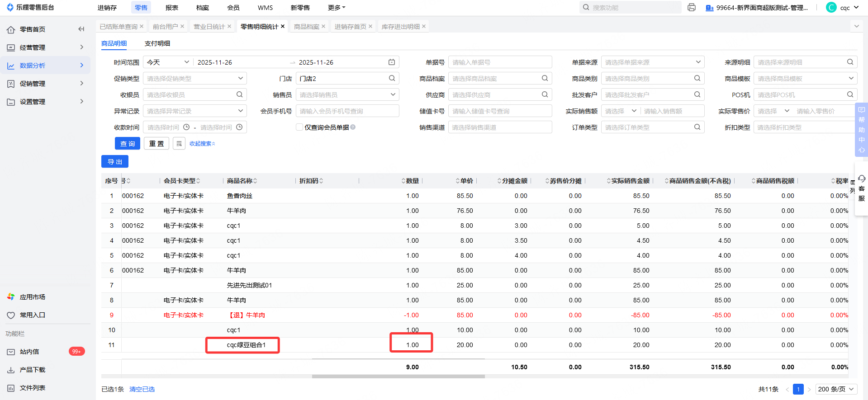Click the help icon next to 仅查询会员单据
Viewport: 868px width, 400px height.
tap(353, 127)
